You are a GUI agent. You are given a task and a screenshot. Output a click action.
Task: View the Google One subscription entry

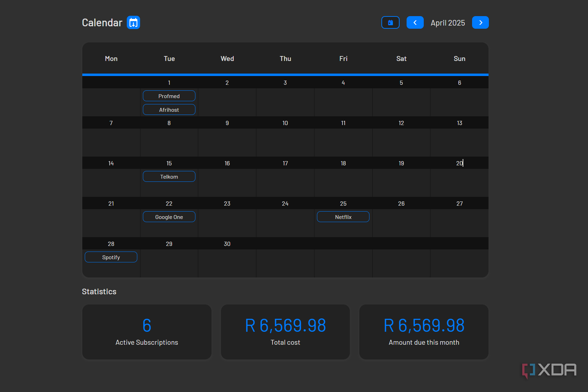click(x=169, y=217)
